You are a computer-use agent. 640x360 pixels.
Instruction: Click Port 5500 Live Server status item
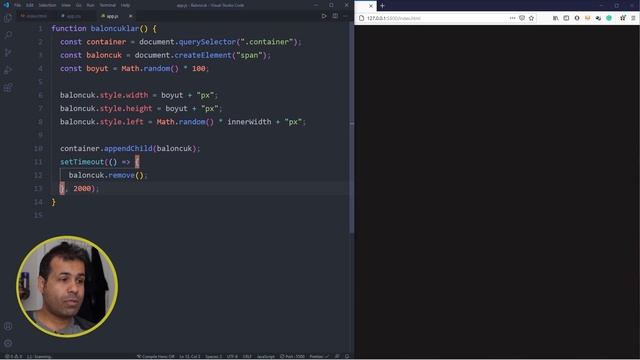click(x=292, y=356)
